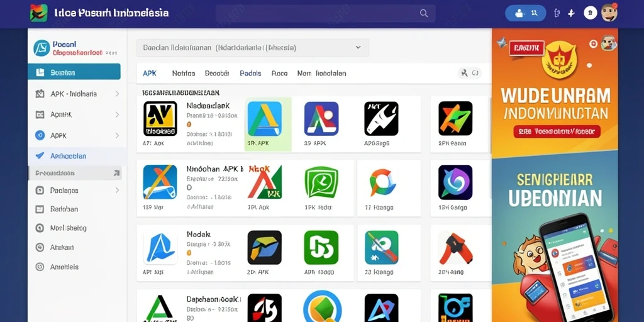Screen dimensions: 644x322
Task: Open the Nindohan APK title link
Action: [x=214, y=169]
